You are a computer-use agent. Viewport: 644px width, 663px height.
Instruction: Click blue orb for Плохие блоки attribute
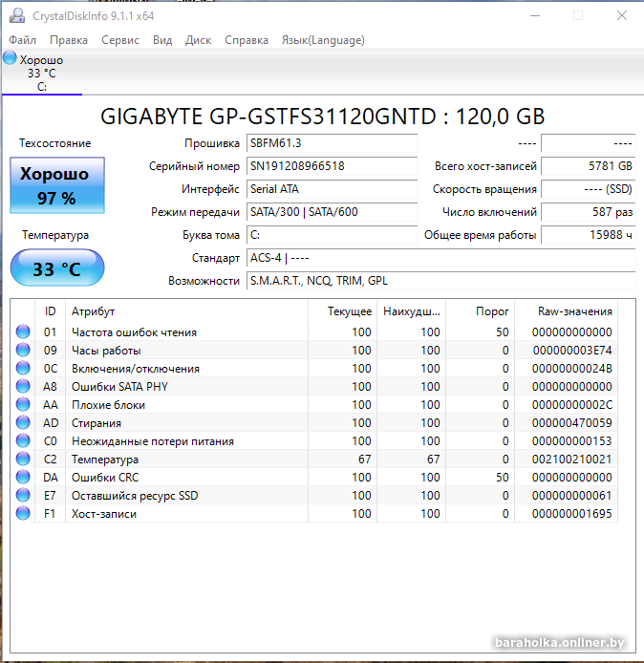(x=23, y=405)
